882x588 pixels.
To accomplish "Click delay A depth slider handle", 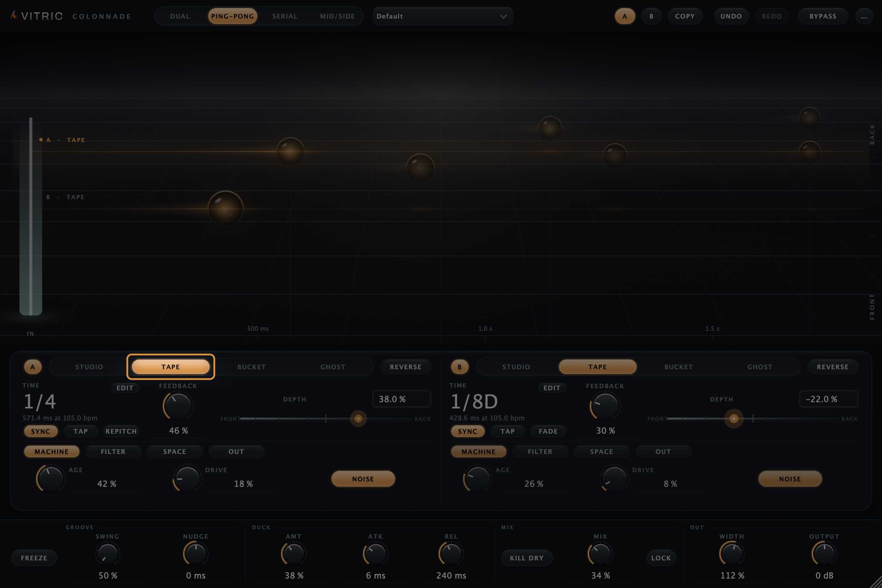I will click(358, 419).
